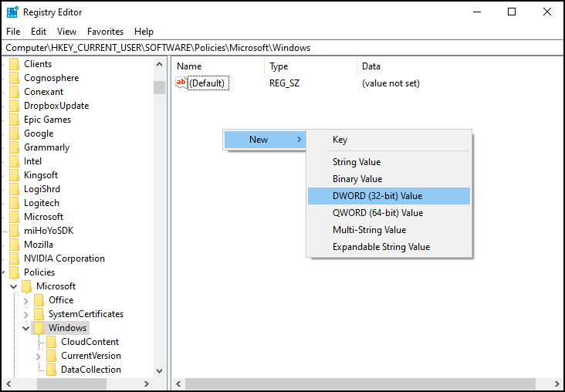Click the LogiShrd folder icon
Screen dimensions: 565x392
pos(14,189)
